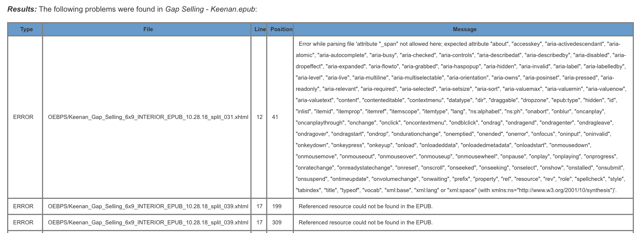
Task: Click the Gap Selling - Keenan.epub filename
Action: coord(210,9)
